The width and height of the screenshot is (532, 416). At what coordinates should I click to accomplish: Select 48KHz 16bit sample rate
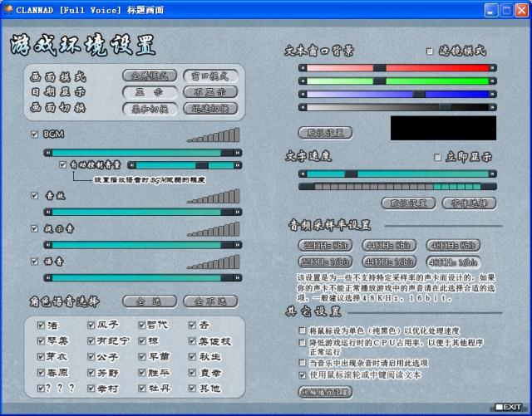453,262
